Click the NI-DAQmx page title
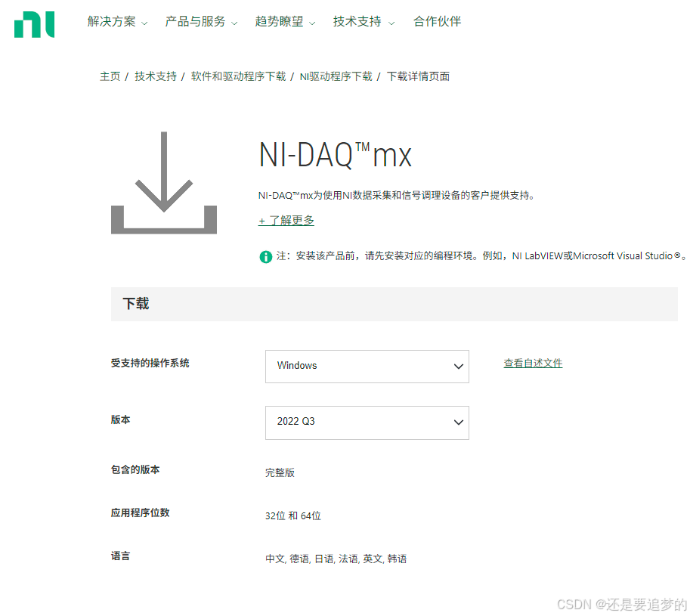This screenshot has width=690, height=616. click(335, 155)
